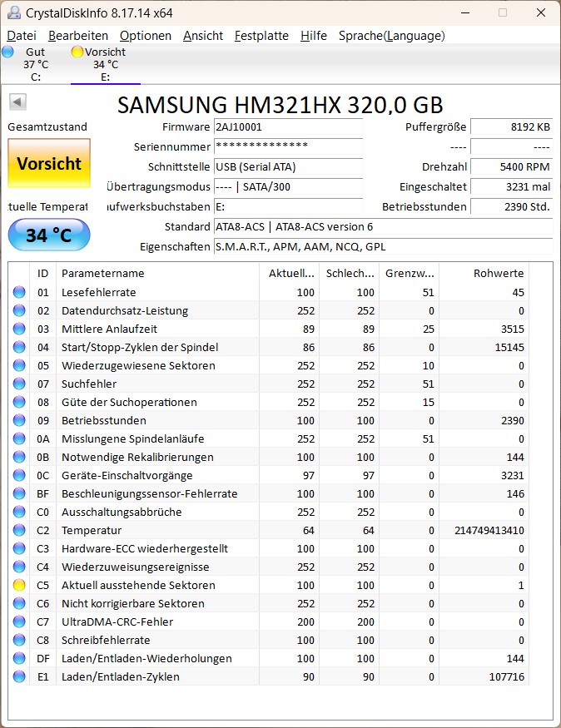Click status orb of Schreibfehlerrate row
The image size is (561, 728).
[19, 641]
